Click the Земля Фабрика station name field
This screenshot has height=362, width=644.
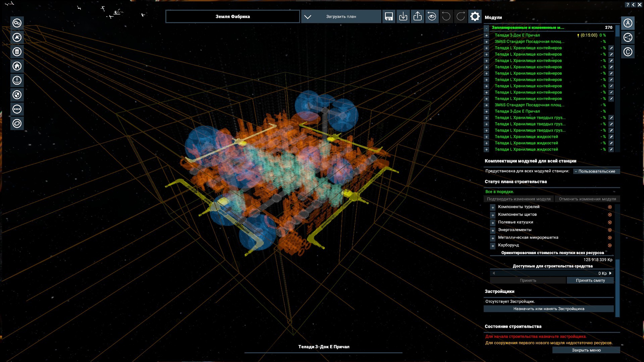click(x=232, y=16)
